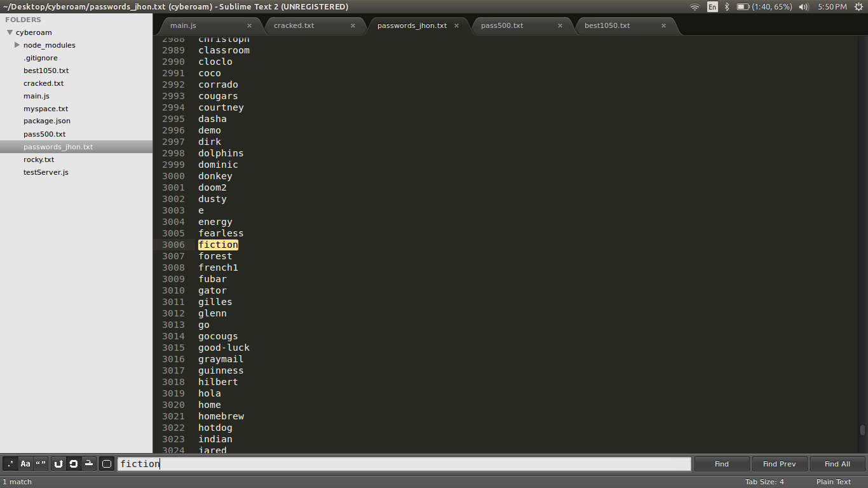
Task: Click the word classroom on line 2989
Action: coord(224,50)
